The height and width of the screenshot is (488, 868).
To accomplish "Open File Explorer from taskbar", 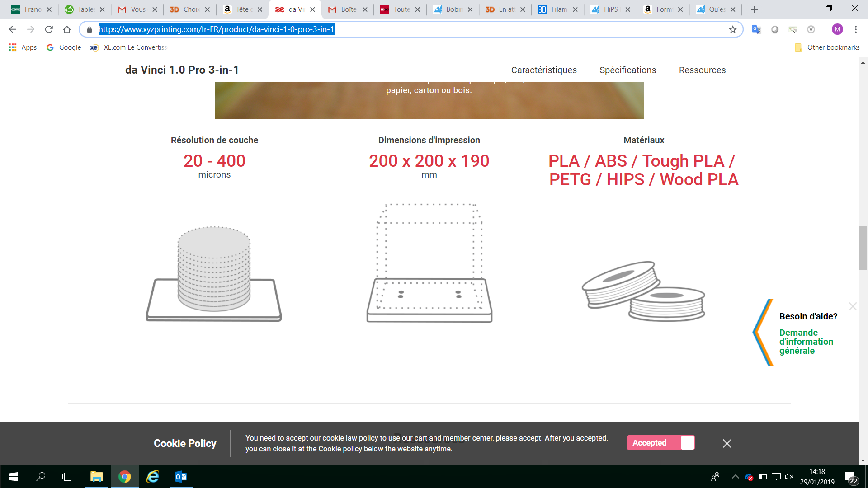I will [96, 477].
